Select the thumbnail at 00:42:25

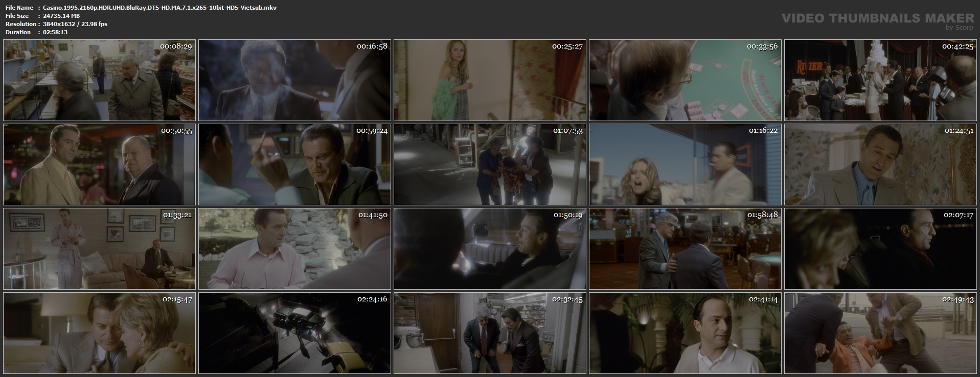click(x=881, y=80)
